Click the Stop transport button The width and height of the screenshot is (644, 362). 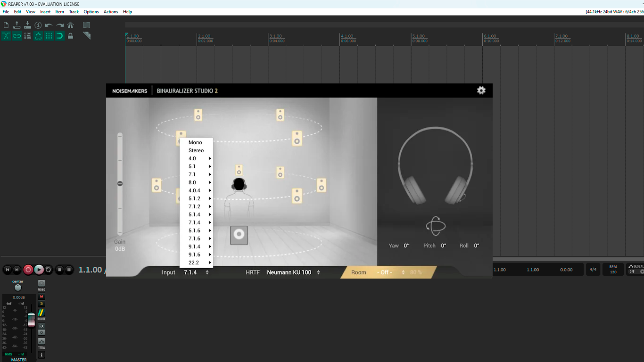point(59,270)
